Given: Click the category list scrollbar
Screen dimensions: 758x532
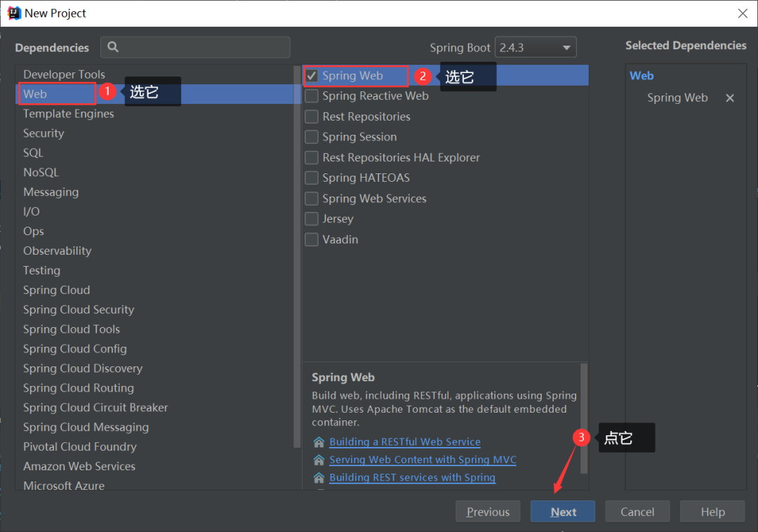Looking at the screenshot, I should (x=298, y=256).
